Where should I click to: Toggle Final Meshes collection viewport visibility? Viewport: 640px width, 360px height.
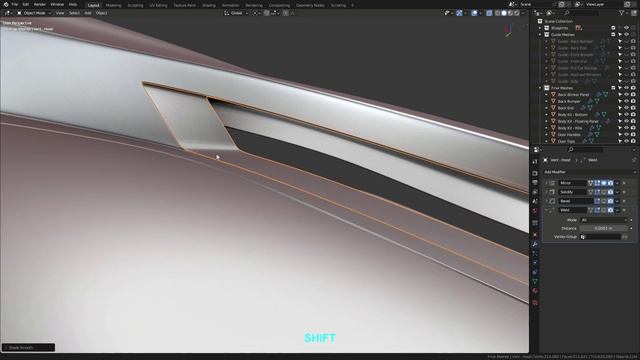pyautogui.click(x=626, y=88)
